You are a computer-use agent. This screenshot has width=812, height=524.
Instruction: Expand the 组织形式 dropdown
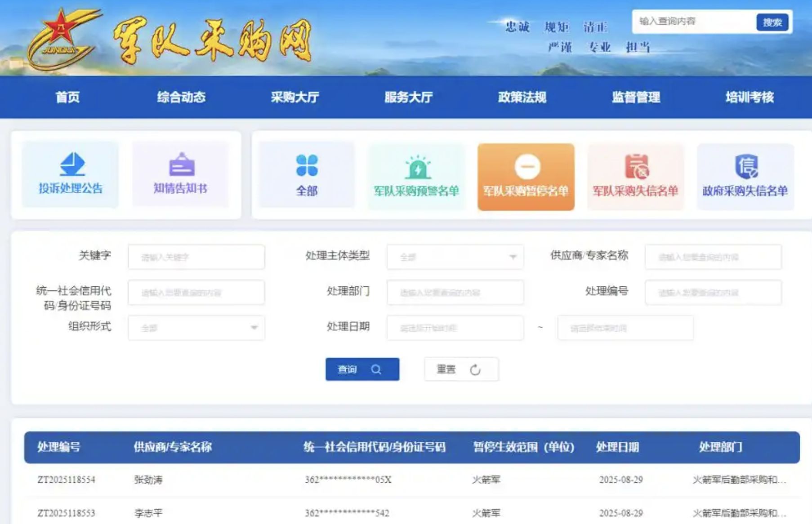tap(196, 328)
